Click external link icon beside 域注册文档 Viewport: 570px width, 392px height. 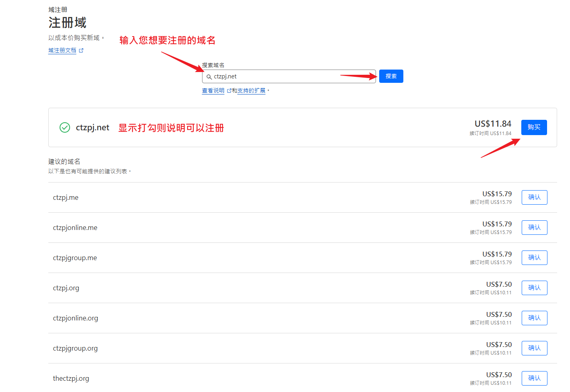[x=81, y=51]
